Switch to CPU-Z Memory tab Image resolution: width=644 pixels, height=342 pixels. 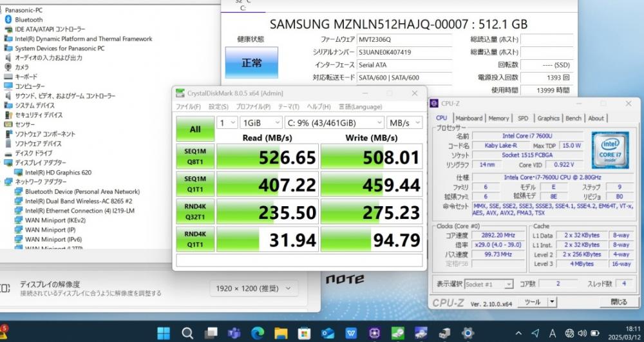tap(498, 118)
